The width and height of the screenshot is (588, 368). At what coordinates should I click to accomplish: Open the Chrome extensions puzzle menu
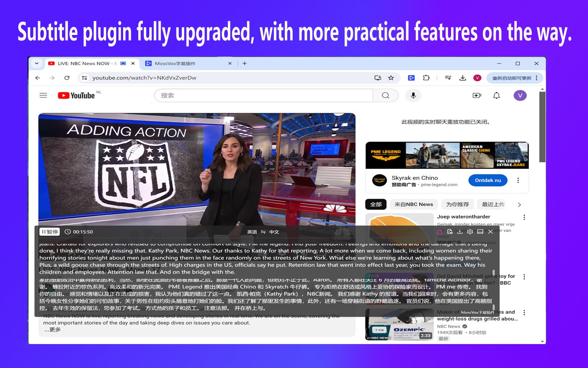pos(426,78)
